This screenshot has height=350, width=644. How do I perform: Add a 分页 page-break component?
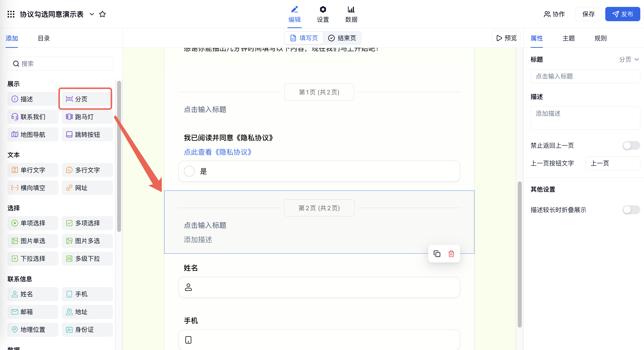(87, 99)
